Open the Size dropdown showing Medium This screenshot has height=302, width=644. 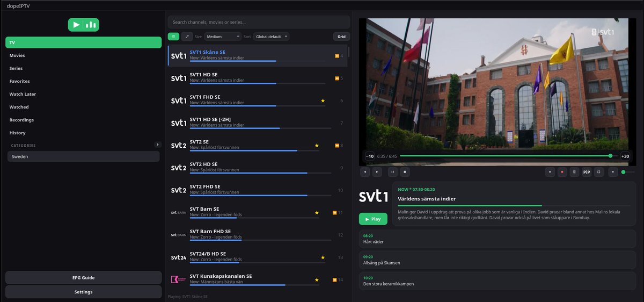pyautogui.click(x=223, y=37)
